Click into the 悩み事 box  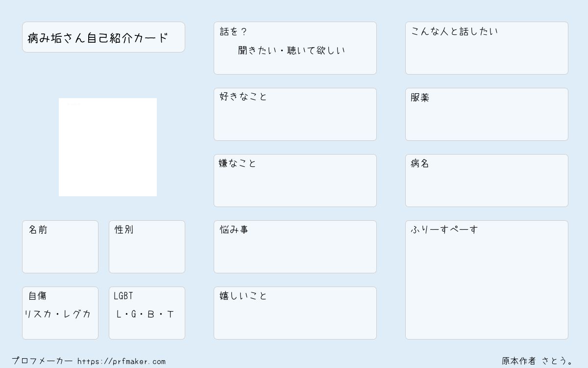tap(295, 247)
